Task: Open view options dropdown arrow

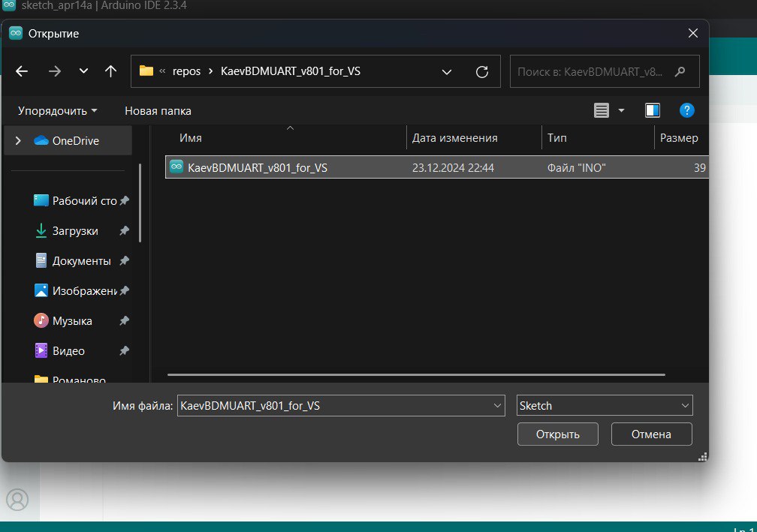Action: (x=621, y=111)
